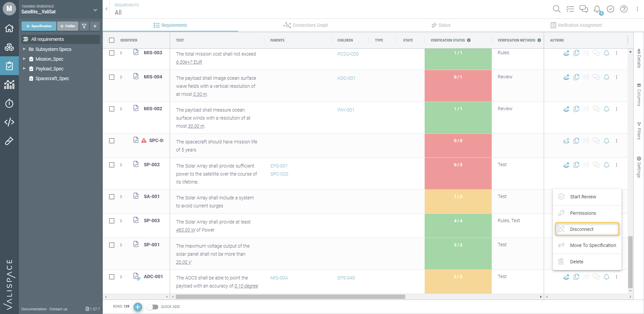This screenshot has height=314, width=644.
Task: Tick the select-all header checkbox
Action: coord(112,40)
